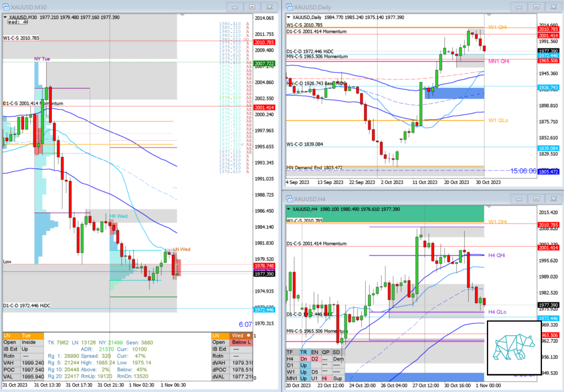564x392 pixels.
Task: Select the 'LN Wed' session label on M30
Action: [x=182, y=249]
